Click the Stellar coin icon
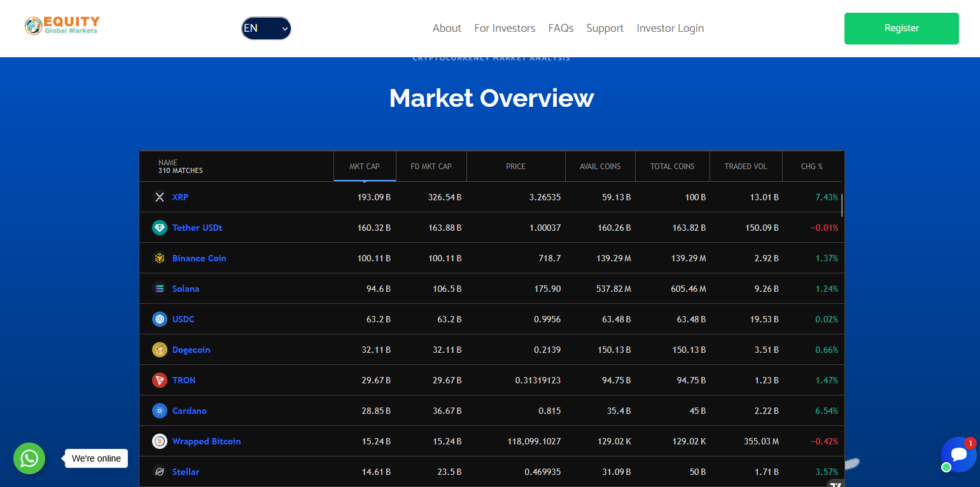Image resolution: width=980 pixels, height=487 pixels. point(160,472)
